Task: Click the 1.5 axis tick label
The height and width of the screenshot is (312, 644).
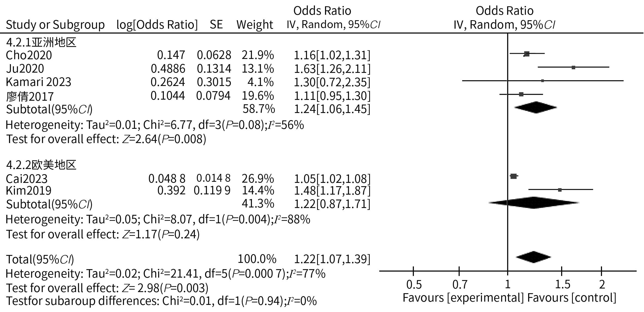Action: 562,285
